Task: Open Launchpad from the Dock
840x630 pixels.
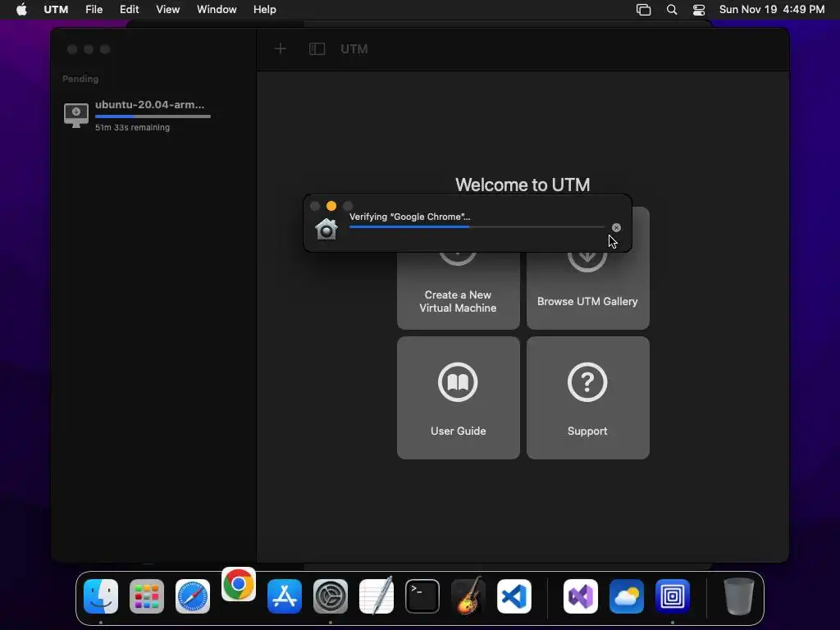Action: coord(147,596)
